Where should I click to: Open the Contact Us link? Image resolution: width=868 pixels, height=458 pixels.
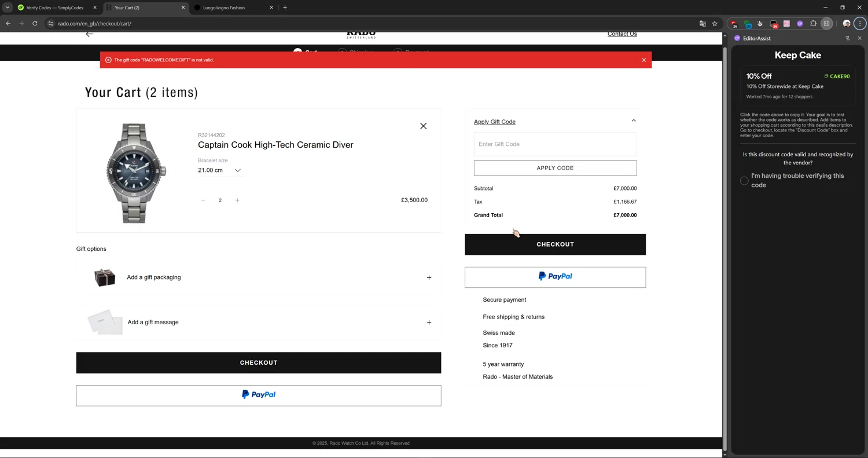[x=622, y=34]
